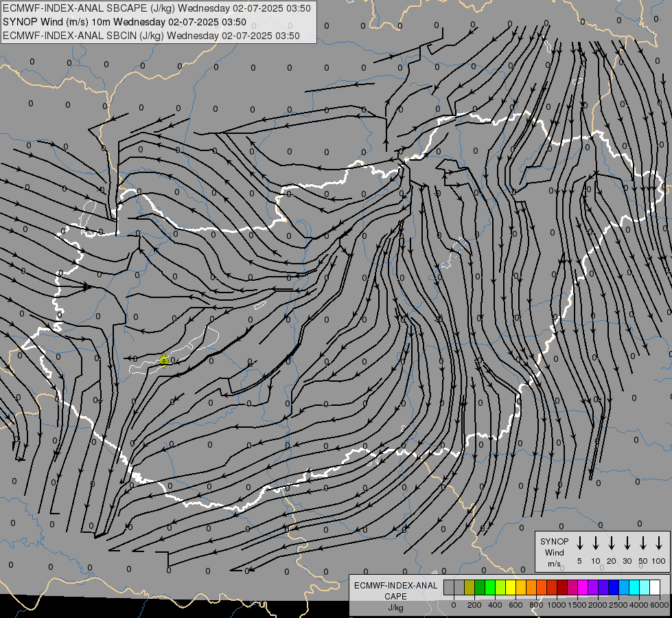Click the 'SYNOP Wind (m/s) 10m' title line
The width and height of the screenshot is (672, 618).
[124, 22]
